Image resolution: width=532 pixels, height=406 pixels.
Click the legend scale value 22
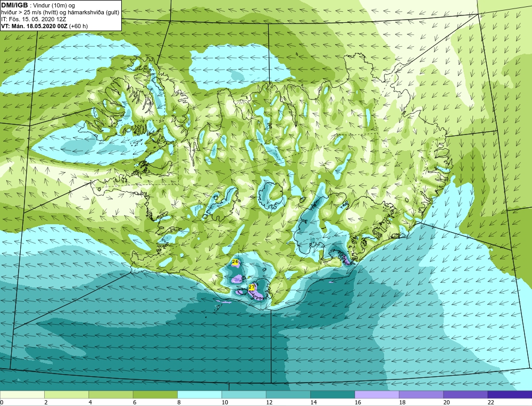coord(491,402)
